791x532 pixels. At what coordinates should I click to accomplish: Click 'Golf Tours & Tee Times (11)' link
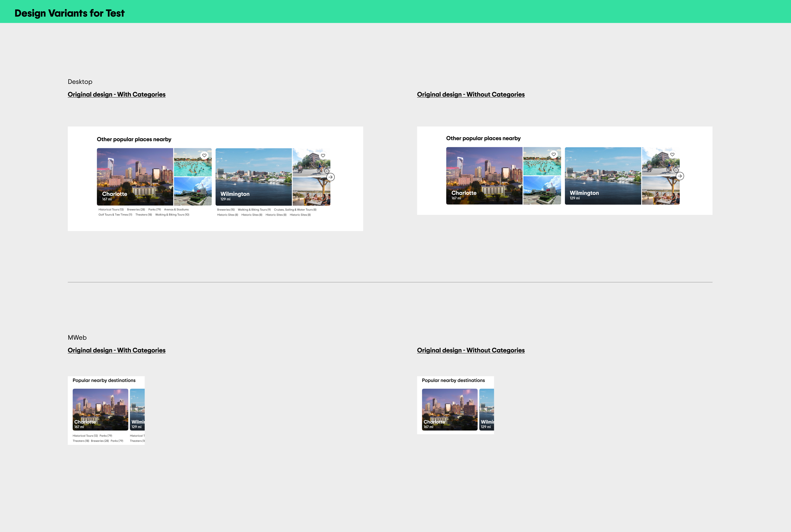tap(115, 214)
